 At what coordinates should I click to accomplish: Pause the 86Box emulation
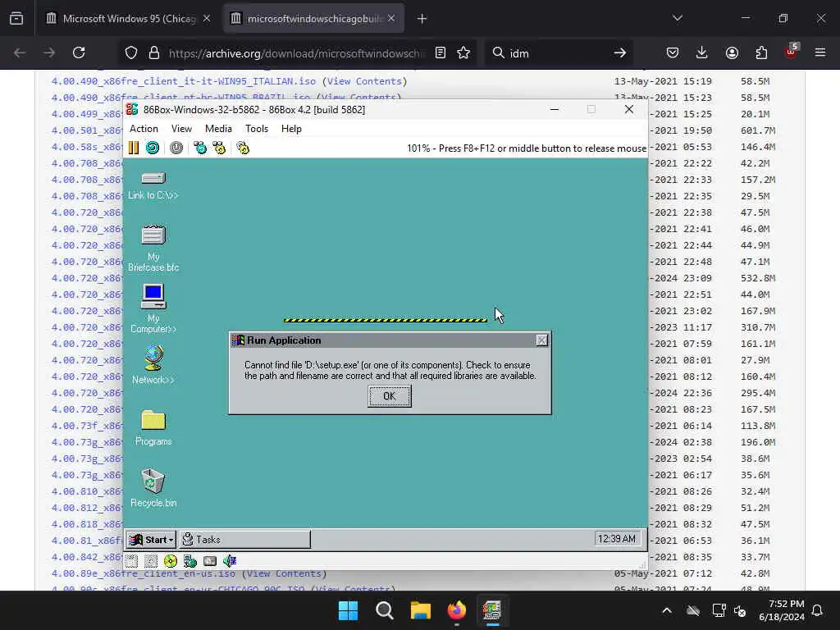point(134,148)
